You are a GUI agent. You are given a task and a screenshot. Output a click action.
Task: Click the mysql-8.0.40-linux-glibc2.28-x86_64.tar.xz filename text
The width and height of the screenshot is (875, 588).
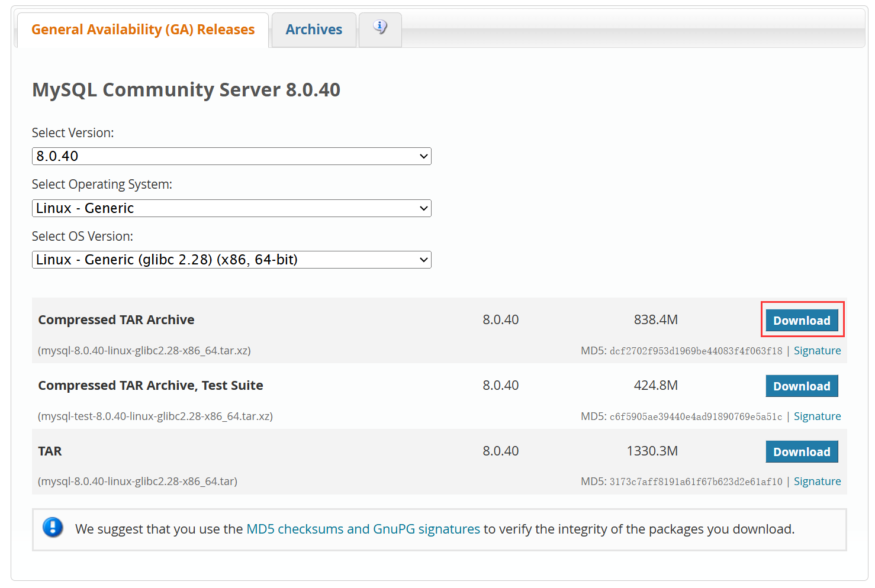(x=144, y=351)
